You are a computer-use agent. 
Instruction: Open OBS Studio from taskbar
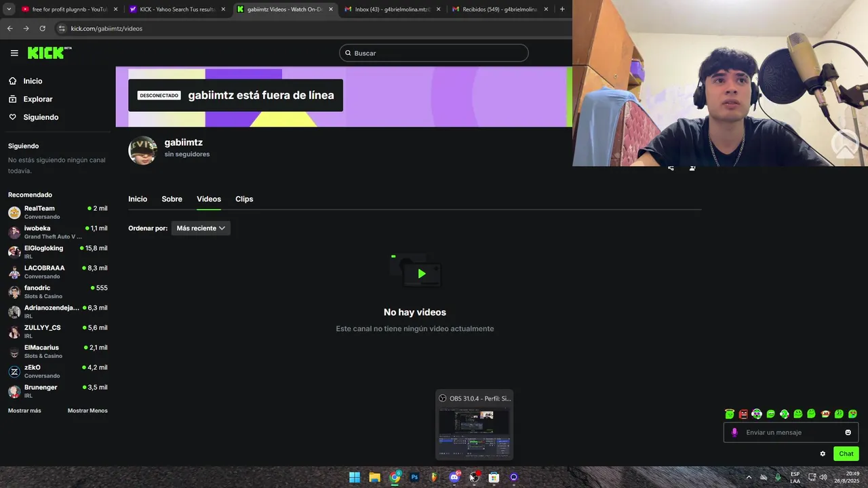tap(474, 477)
